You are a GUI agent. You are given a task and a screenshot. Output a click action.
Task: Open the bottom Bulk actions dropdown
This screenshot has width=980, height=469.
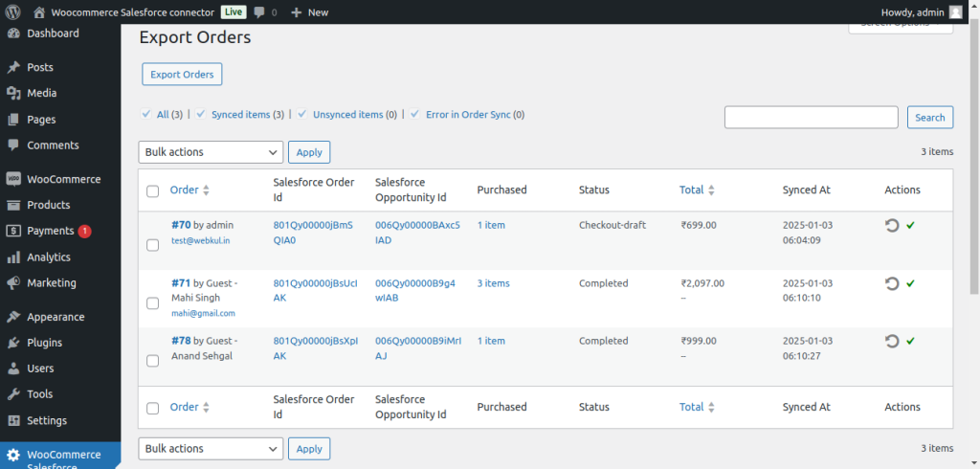click(211, 448)
